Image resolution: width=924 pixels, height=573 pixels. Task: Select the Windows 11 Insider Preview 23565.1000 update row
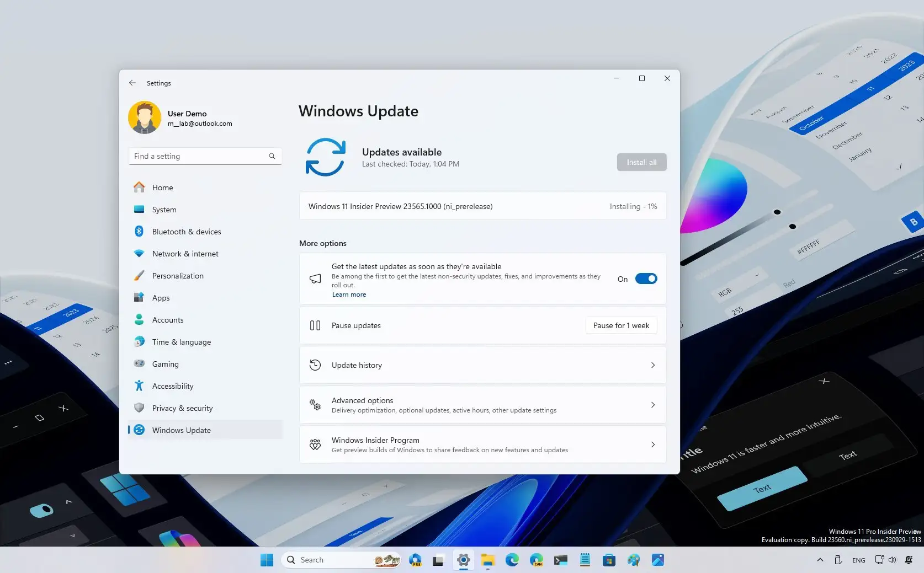point(483,206)
